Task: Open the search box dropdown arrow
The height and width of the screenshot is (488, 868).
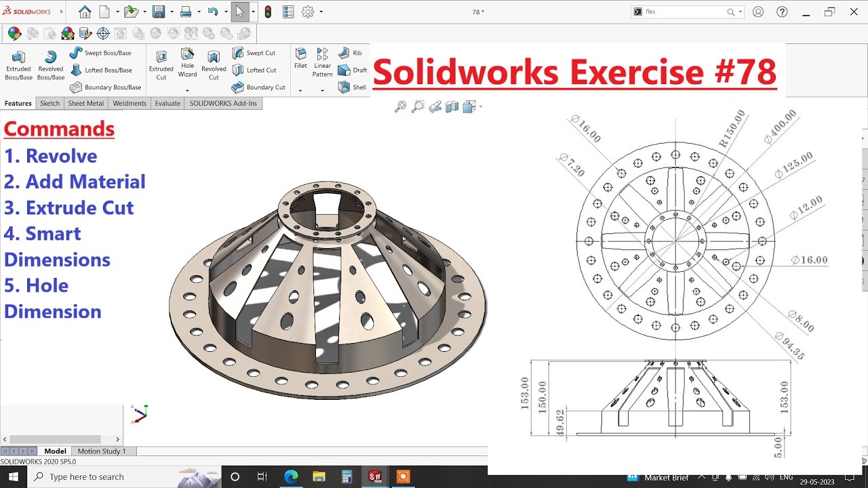Action: 740,12
